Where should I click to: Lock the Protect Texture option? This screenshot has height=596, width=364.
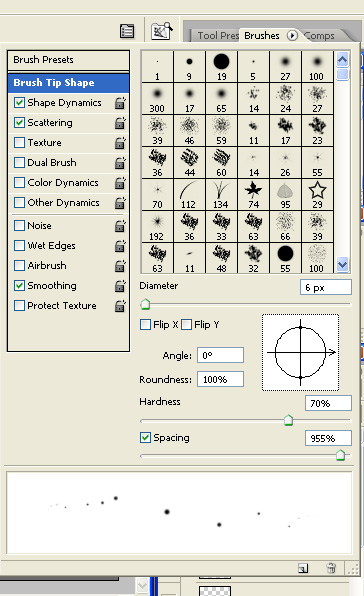(x=120, y=306)
